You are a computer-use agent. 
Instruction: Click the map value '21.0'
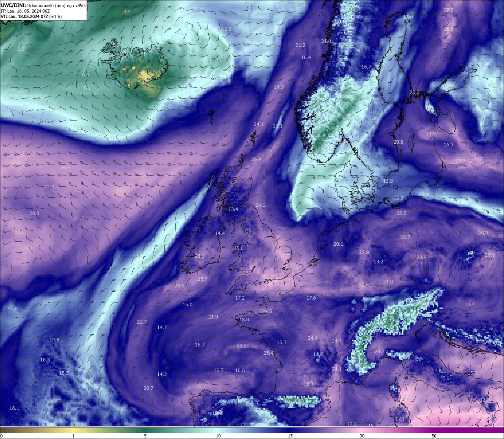point(326,41)
